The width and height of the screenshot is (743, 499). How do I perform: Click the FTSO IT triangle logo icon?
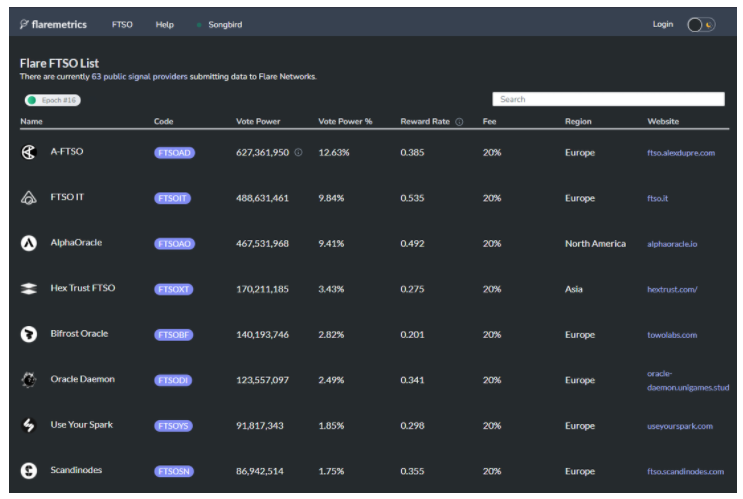click(x=29, y=198)
